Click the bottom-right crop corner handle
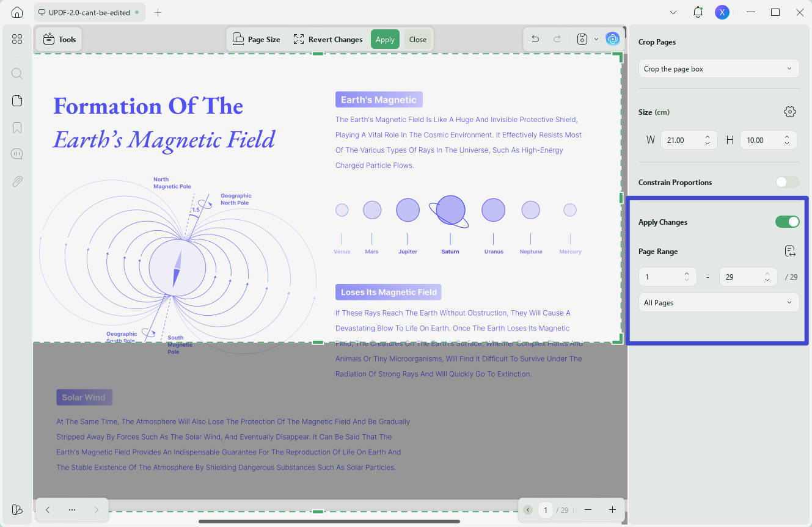The width and height of the screenshot is (812, 527). (x=618, y=340)
